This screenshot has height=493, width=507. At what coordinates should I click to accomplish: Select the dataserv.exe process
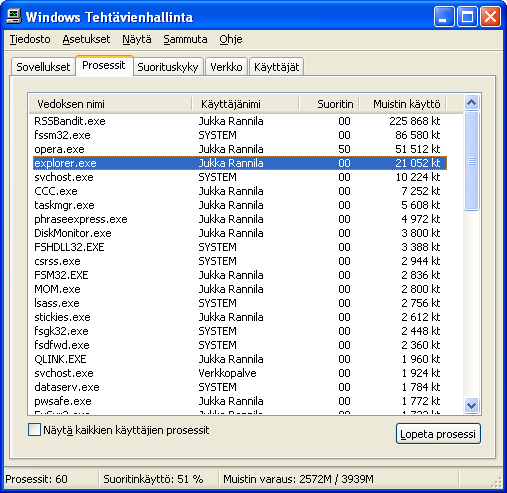[240, 387]
